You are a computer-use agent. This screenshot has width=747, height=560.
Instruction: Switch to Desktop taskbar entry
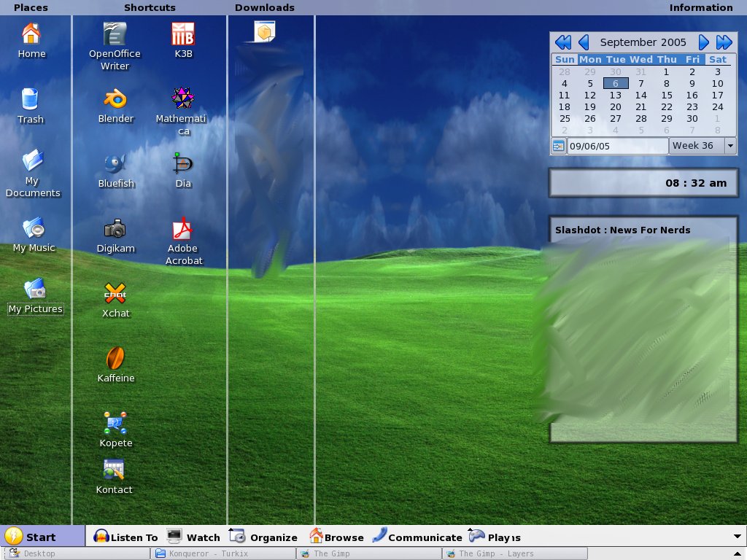tap(76, 553)
